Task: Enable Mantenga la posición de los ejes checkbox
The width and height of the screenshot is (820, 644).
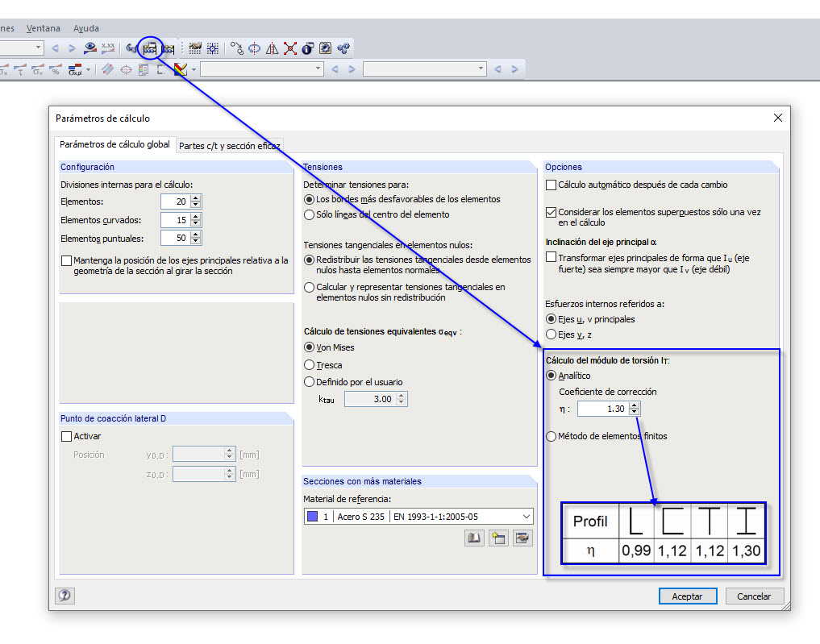Action: 66,260
